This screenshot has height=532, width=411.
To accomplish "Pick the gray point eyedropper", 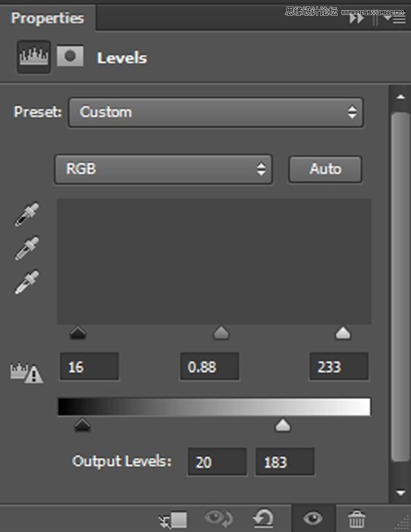I will [27, 248].
